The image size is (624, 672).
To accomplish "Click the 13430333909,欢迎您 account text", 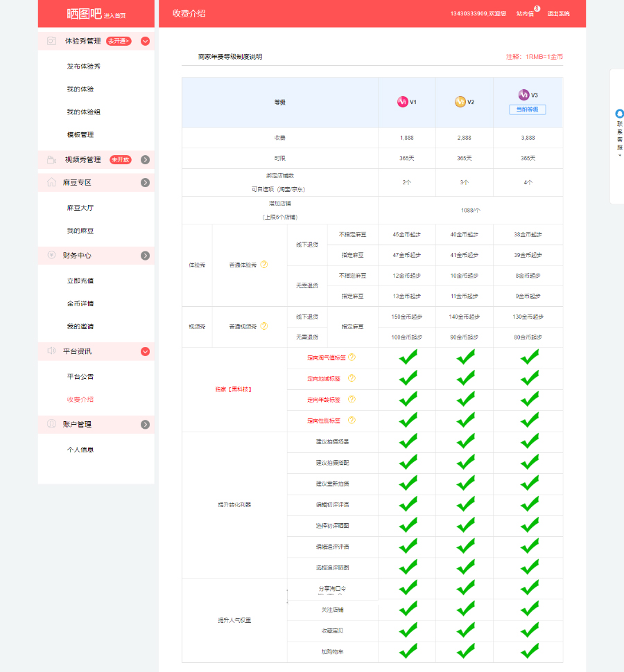I will pyautogui.click(x=478, y=14).
